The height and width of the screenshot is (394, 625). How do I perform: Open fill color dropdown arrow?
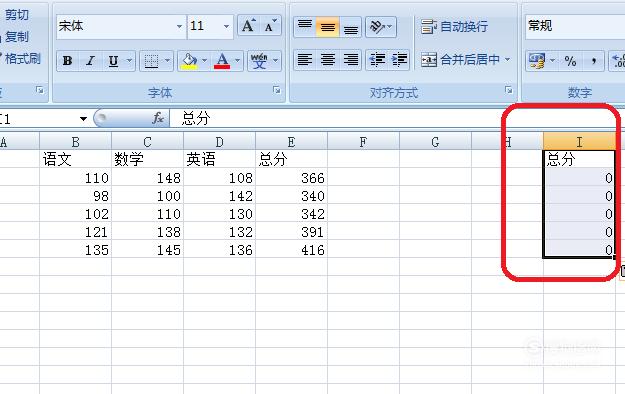pyautogui.click(x=204, y=61)
